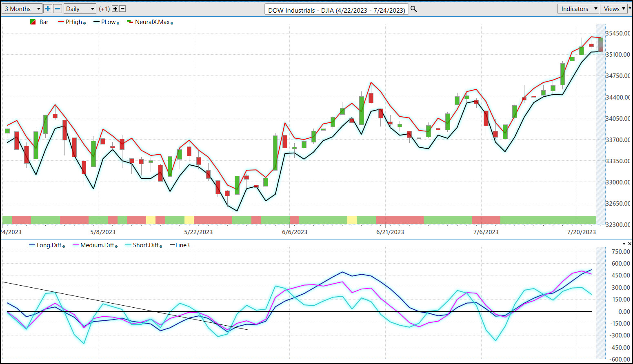Click the Bar legend icon

pos(33,22)
